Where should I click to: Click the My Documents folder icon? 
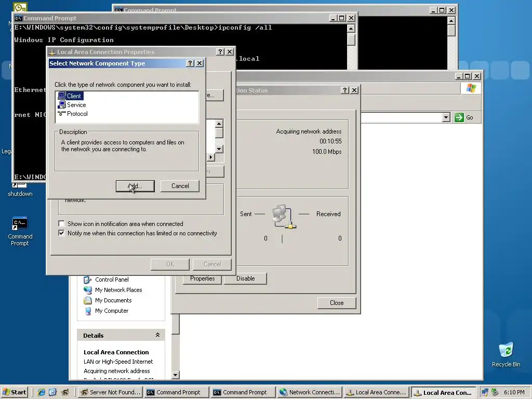(87, 300)
